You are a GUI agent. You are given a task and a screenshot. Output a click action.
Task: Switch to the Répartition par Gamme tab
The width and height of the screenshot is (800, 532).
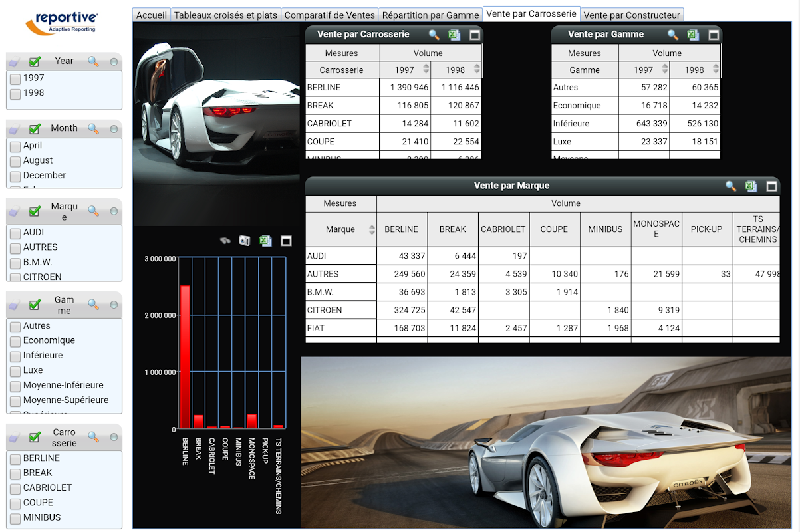(431, 15)
